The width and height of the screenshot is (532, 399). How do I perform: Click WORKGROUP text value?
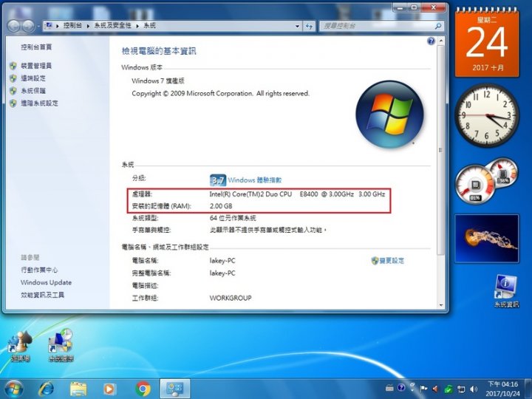(231, 298)
